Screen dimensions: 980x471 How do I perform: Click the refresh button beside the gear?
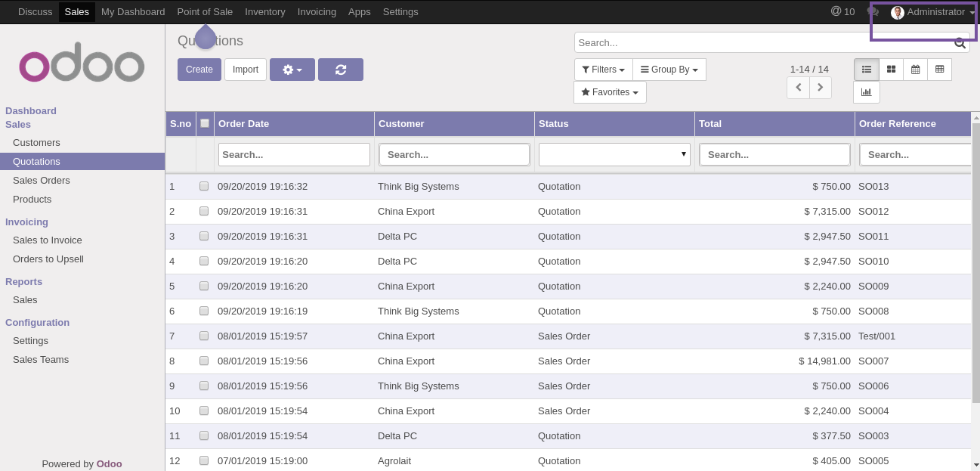coord(340,70)
